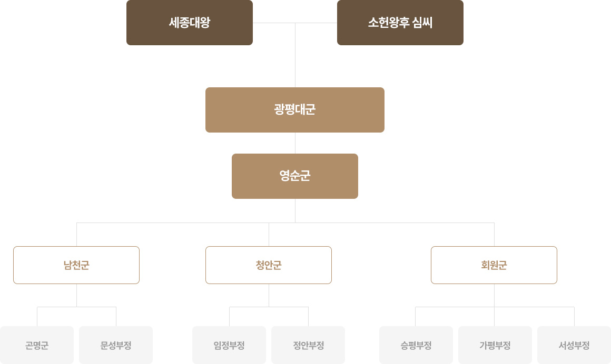Select the 곤명군 leaf node

click(37, 345)
